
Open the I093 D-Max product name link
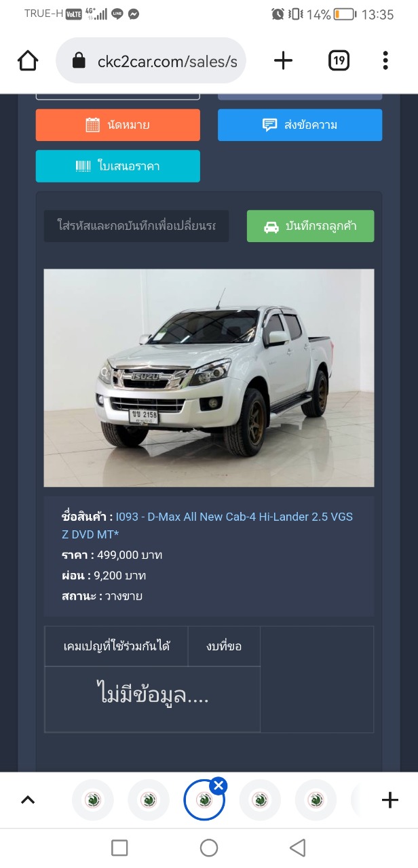tap(207, 526)
